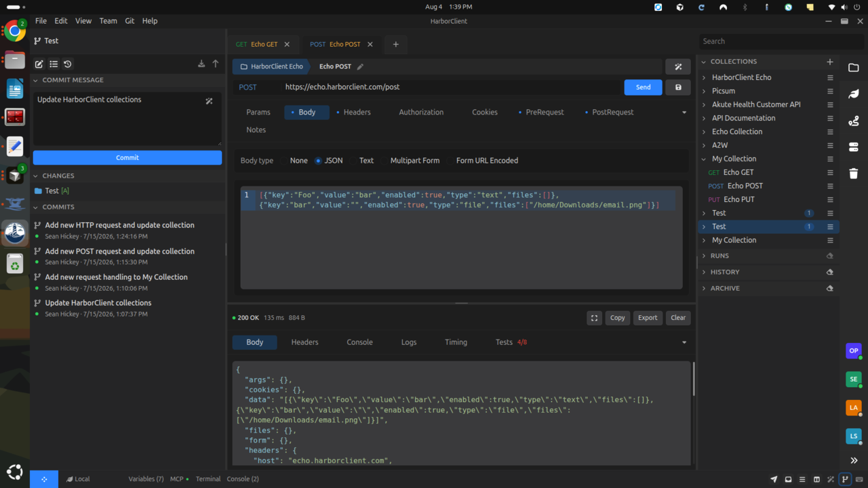The height and width of the screenshot is (488, 868).
Task: Open the flows route sidebar icon
Action: pyautogui.click(x=854, y=121)
